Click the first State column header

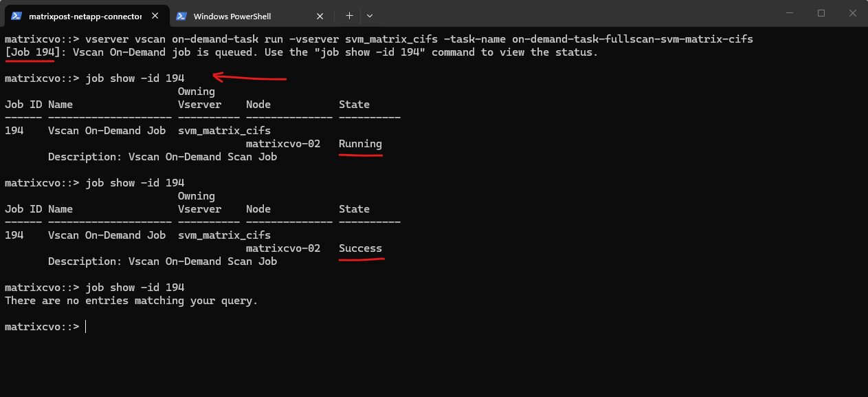pyautogui.click(x=354, y=105)
